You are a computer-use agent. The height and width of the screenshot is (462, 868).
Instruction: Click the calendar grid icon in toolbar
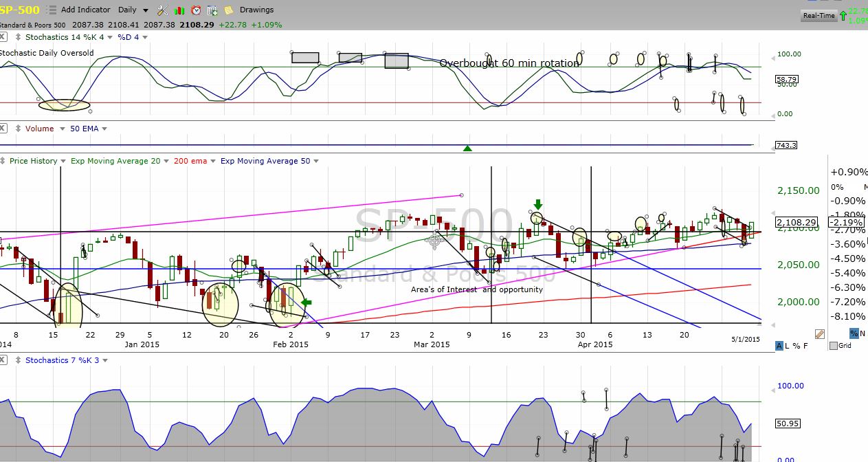(212, 10)
